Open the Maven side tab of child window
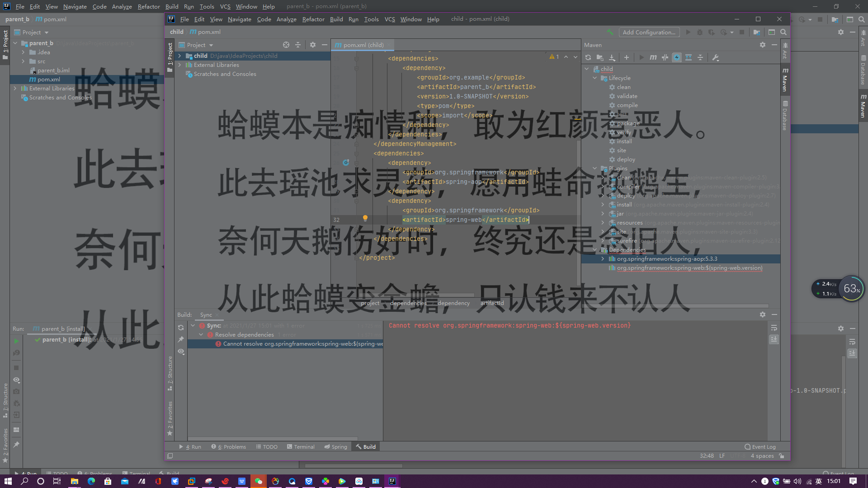This screenshot has height=488, width=868. 785,80
